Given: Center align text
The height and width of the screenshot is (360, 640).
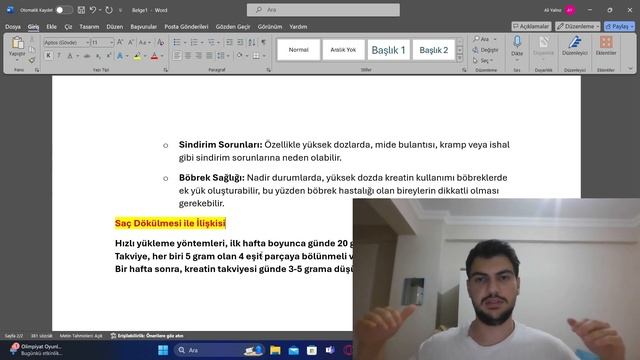Looking at the screenshot, I should pos(188,56).
